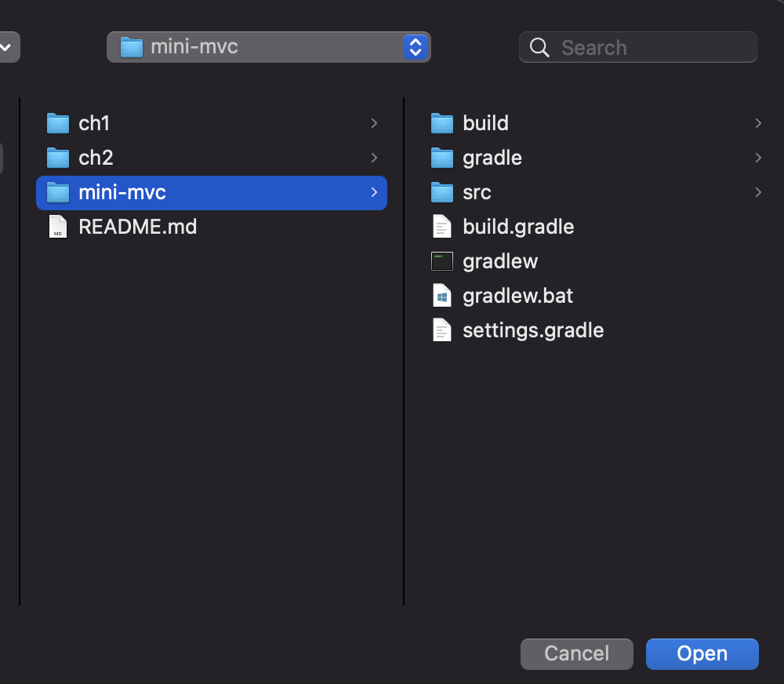Expand the src folder chevron
The width and height of the screenshot is (784, 684).
pos(758,192)
